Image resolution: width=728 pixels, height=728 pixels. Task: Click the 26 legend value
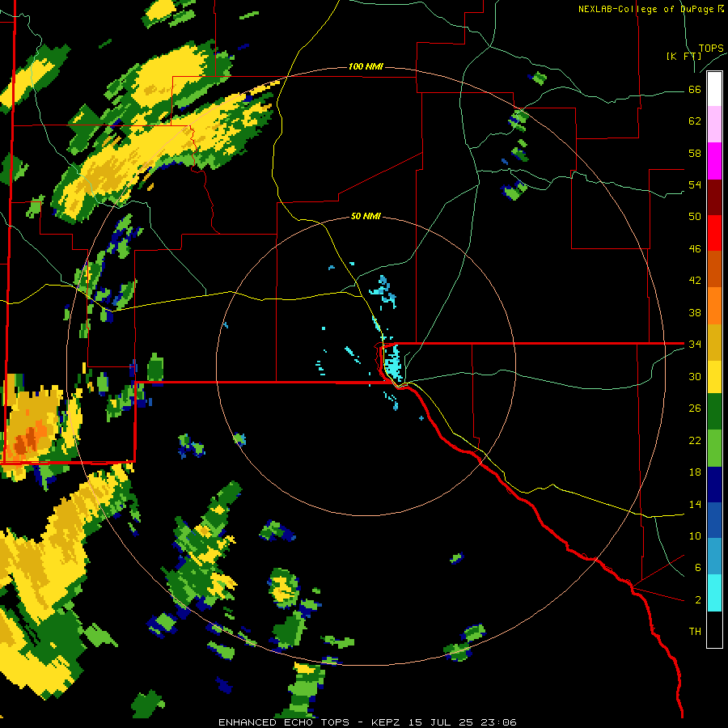[695, 408]
